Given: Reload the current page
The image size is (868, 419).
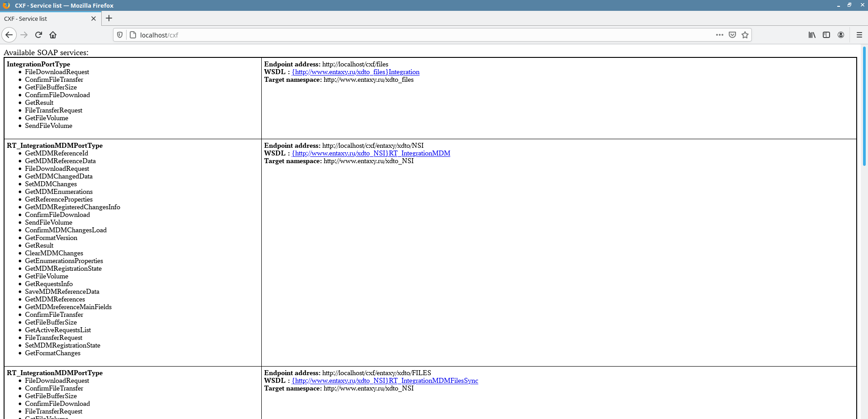Looking at the screenshot, I should (x=38, y=35).
